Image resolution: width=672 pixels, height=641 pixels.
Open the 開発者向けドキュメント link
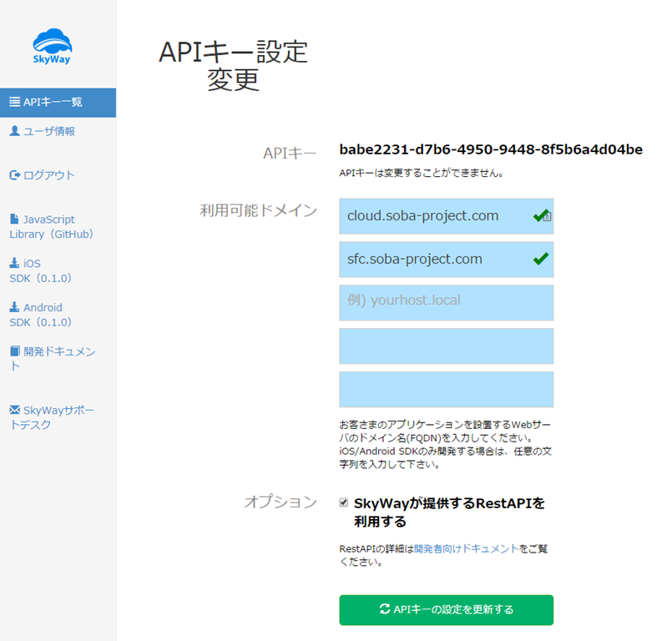[x=467, y=549]
